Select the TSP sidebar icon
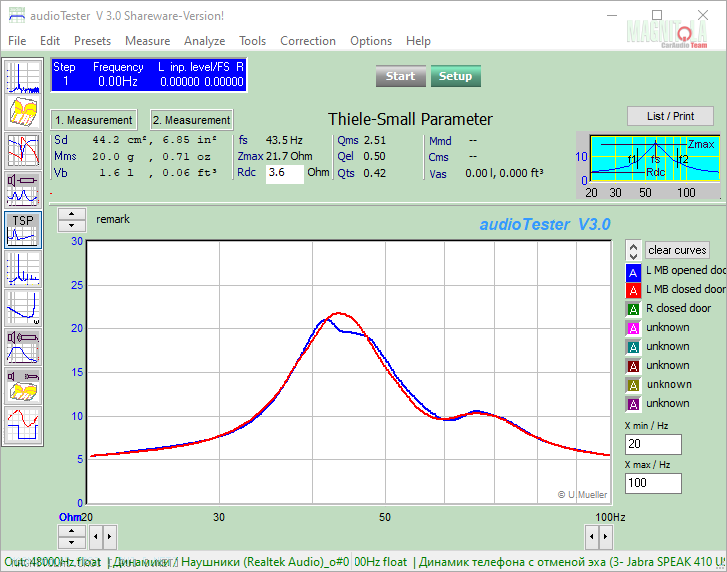The height and width of the screenshot is (572, 727). point(23,229)
